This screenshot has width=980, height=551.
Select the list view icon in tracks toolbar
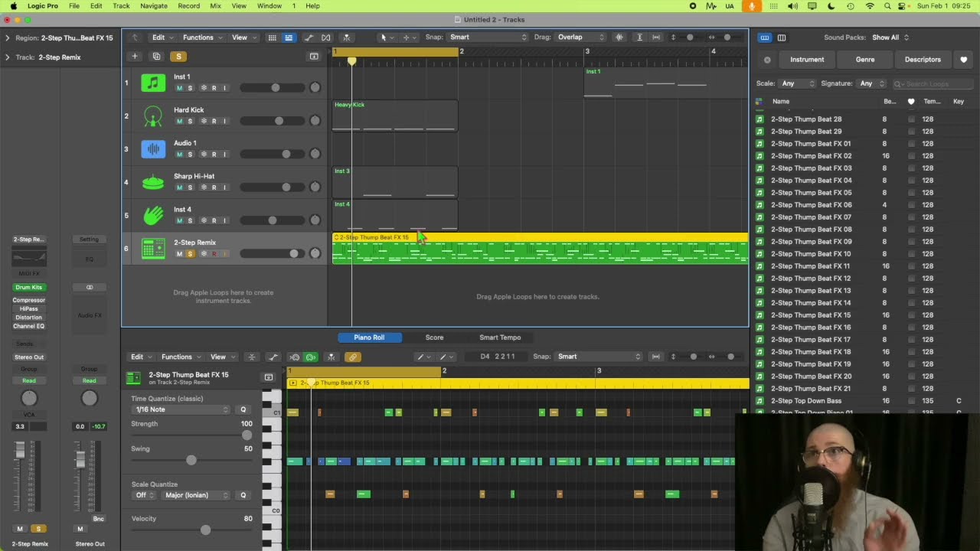289,37
